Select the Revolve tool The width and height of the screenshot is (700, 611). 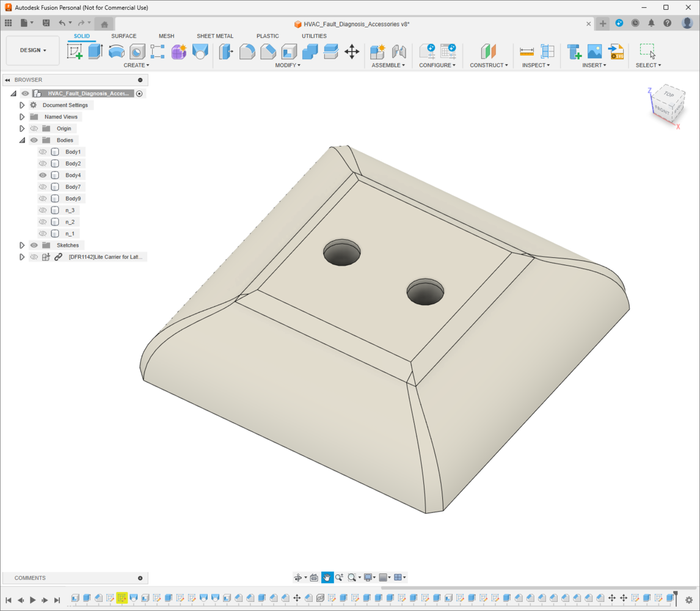117,51
